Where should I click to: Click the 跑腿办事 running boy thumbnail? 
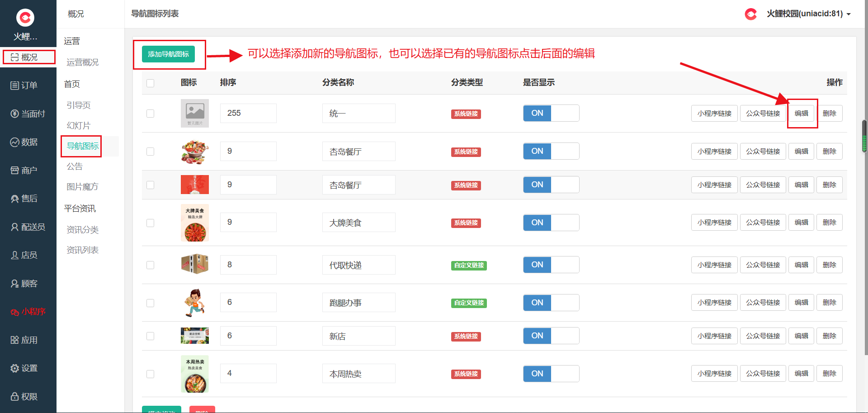(x=195, y=303)
